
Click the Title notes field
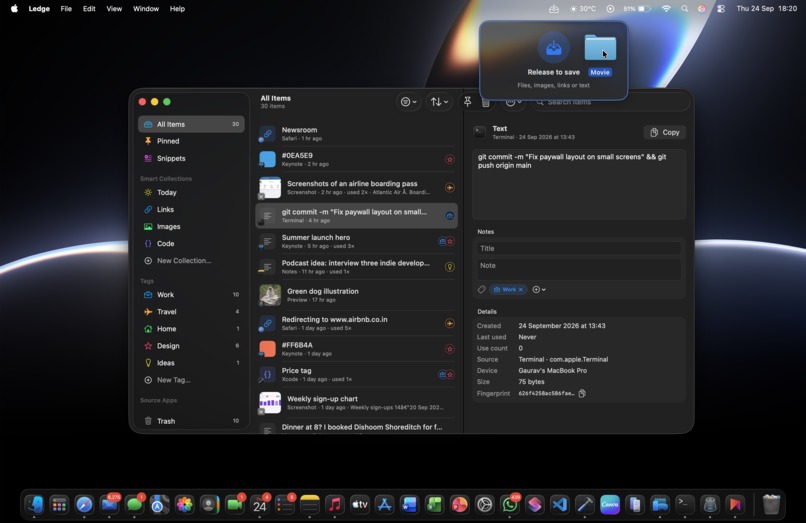[x=579, y=248]
